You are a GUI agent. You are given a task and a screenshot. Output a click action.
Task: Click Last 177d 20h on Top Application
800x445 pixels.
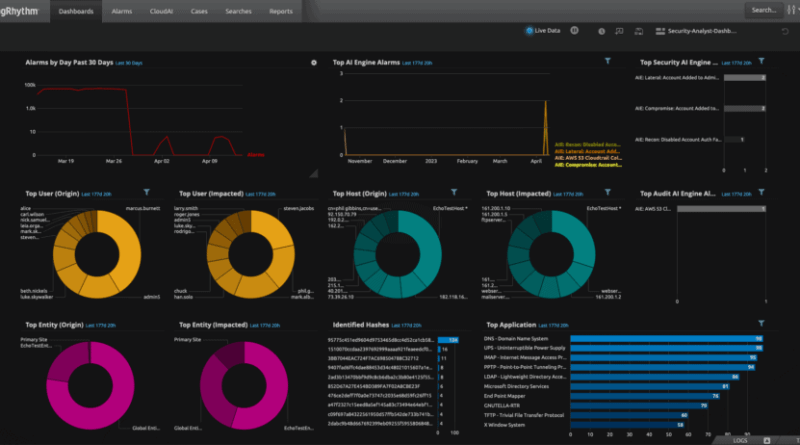554,326
